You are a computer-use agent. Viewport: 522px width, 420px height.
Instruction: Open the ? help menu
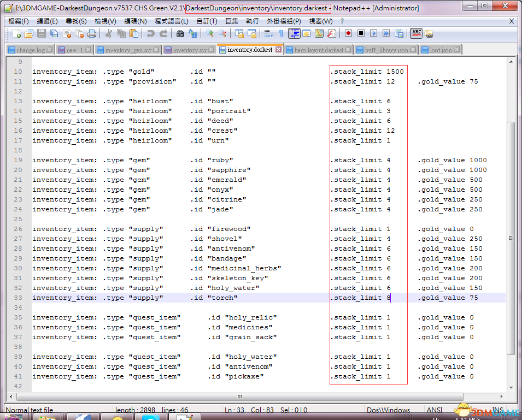coord(342,21)
